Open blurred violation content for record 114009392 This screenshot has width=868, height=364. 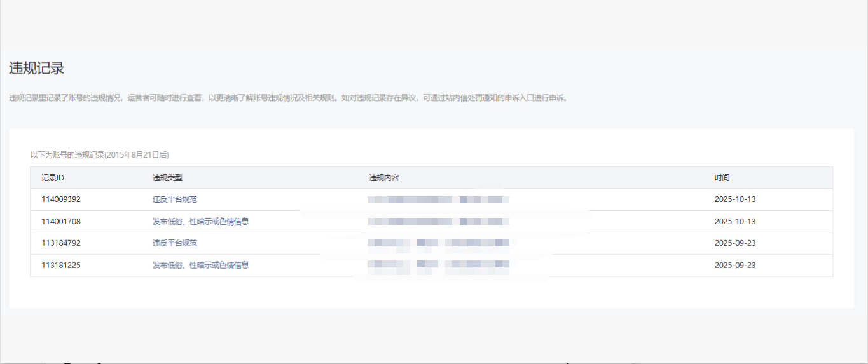438,199
